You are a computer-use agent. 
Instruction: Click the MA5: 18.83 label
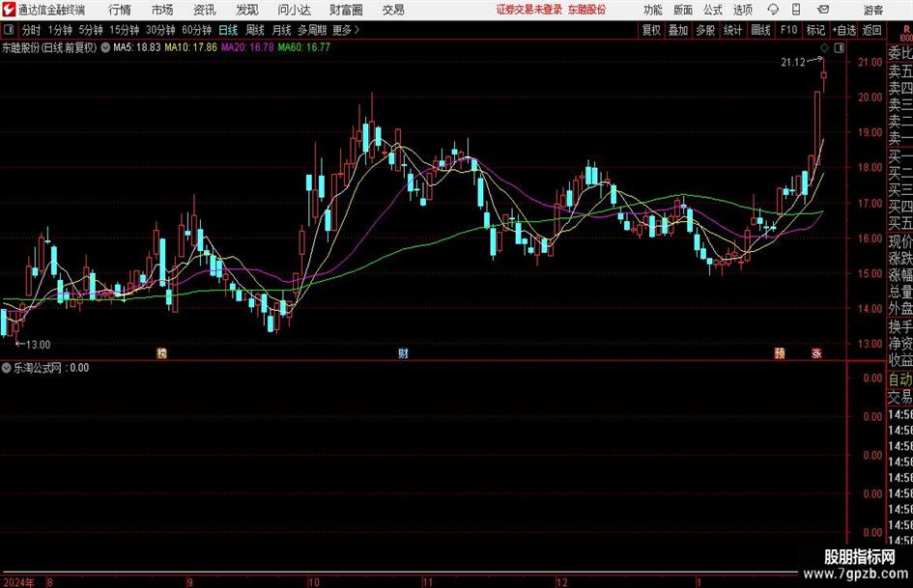(137, 47)
